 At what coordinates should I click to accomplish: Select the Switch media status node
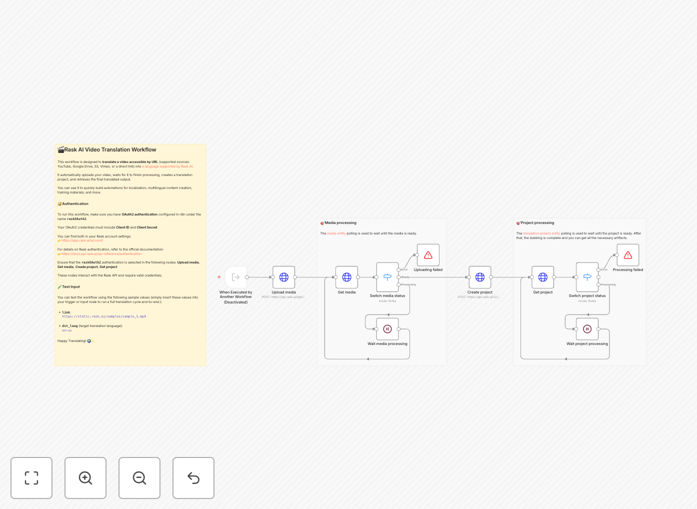[x=387, y=277]
